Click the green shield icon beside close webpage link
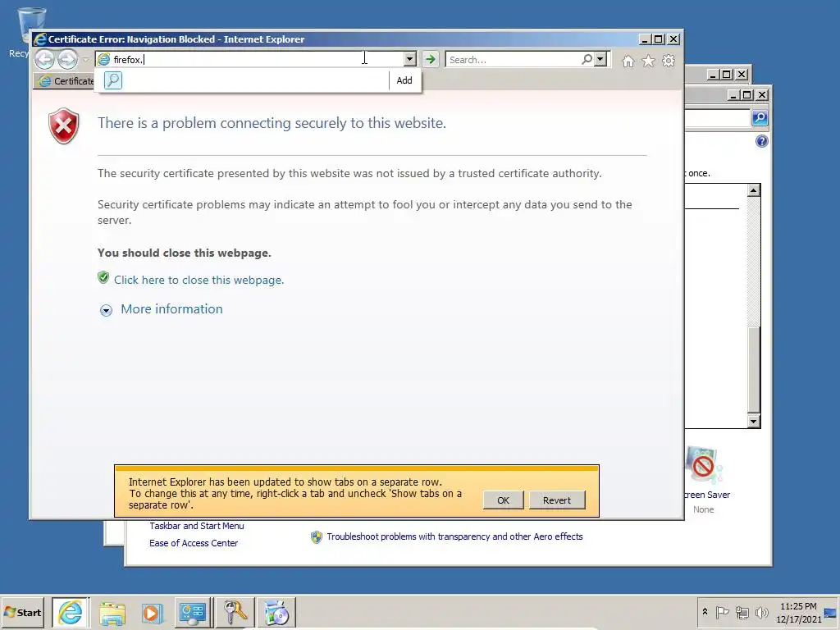840x630 pixels. [x=103, y=277]
